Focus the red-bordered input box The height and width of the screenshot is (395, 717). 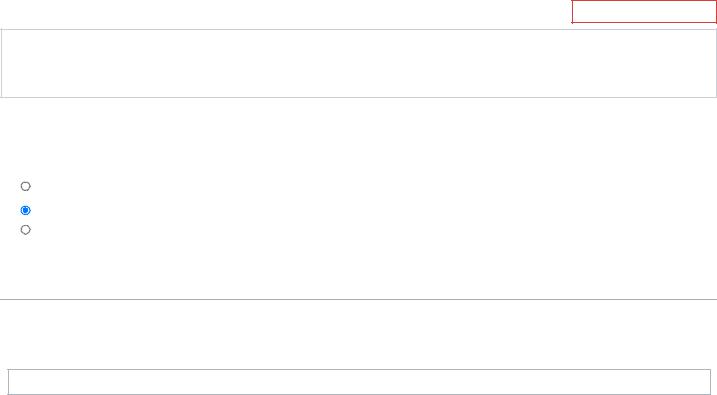(x=644, y=12)
